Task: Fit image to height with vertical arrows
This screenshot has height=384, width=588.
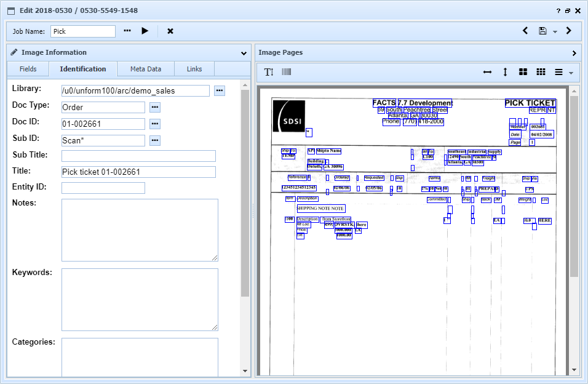Action: point(505,72)
